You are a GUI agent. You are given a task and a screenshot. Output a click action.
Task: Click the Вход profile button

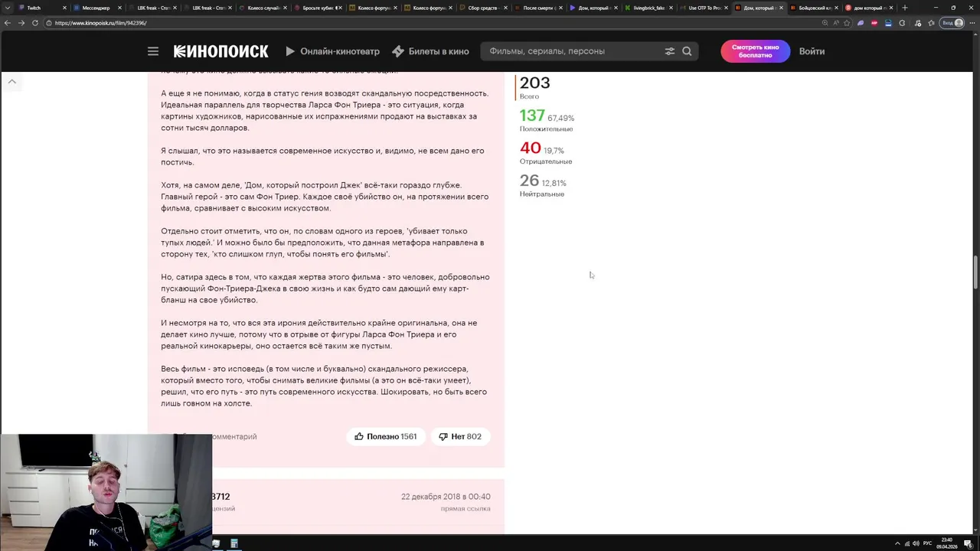click(x=952, y=23)
